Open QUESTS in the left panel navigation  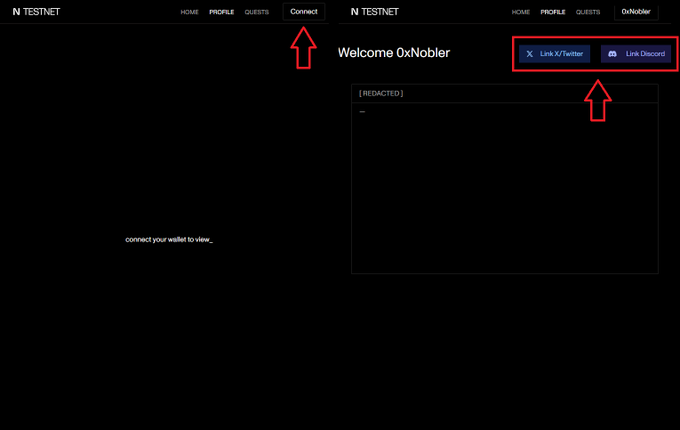point(257,12)
